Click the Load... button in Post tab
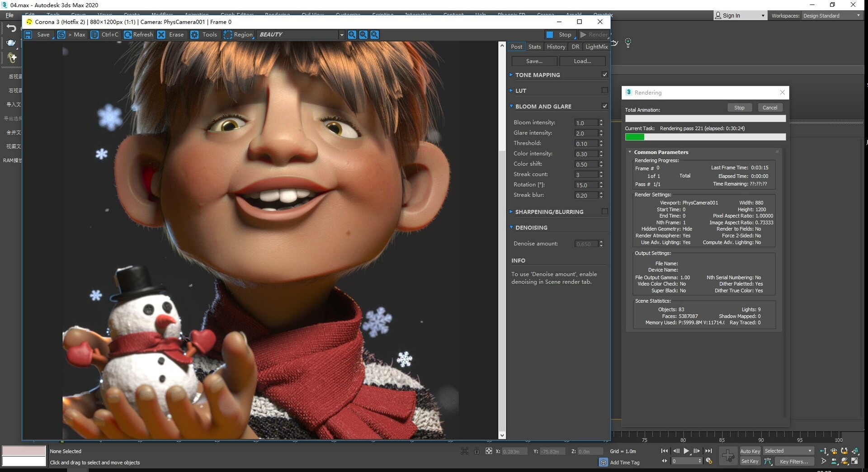 pos(582,61)
